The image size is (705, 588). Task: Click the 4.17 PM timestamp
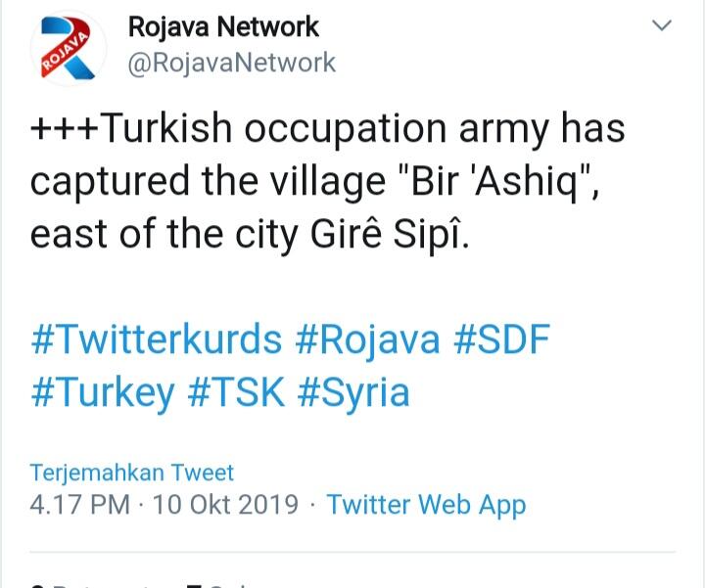click(79, 505)
